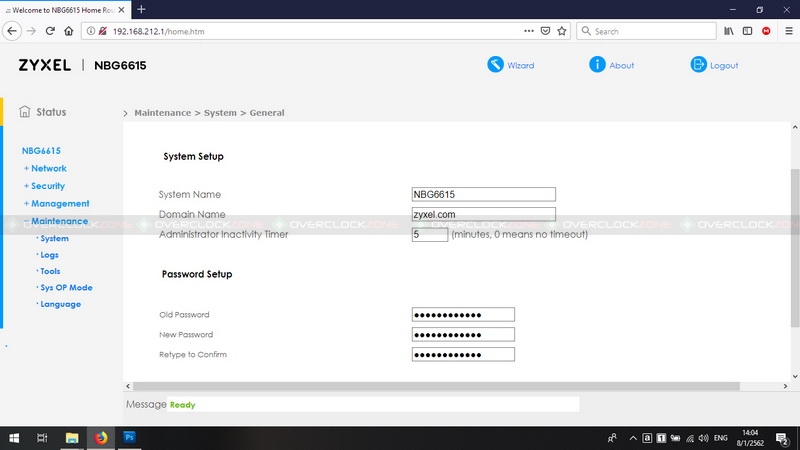Click the Administrator Inactivity Timer field
Screen dimensions: 800x450
coord(430,234)
